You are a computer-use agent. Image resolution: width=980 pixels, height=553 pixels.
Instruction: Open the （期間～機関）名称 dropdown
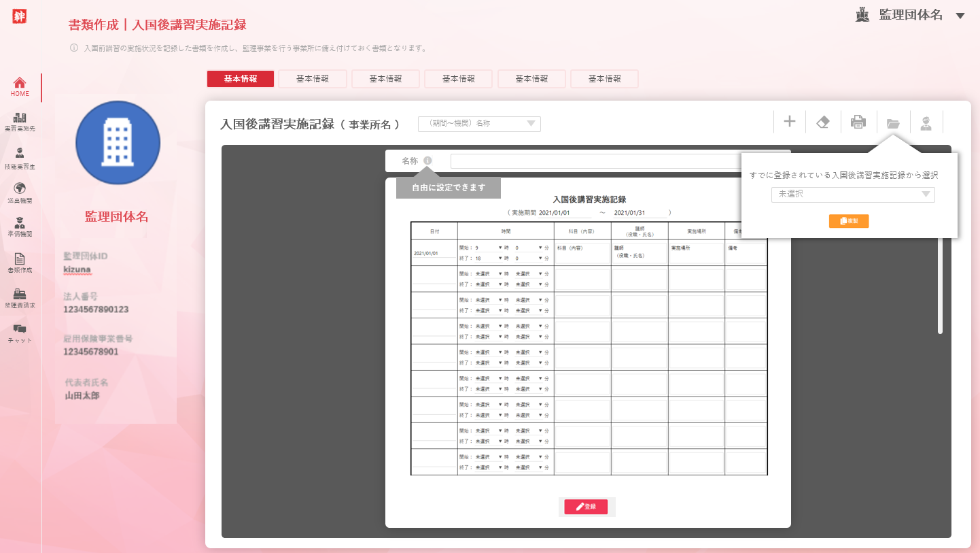(x=479, y=124)
